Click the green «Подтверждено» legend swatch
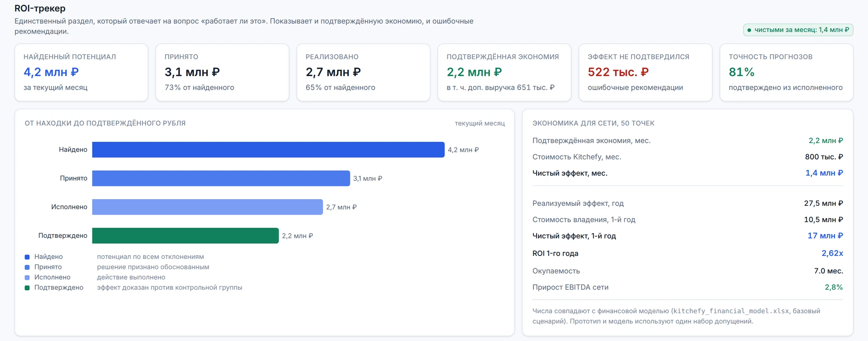The height and width of the screenshot is (341, 868). coord(27,288)
